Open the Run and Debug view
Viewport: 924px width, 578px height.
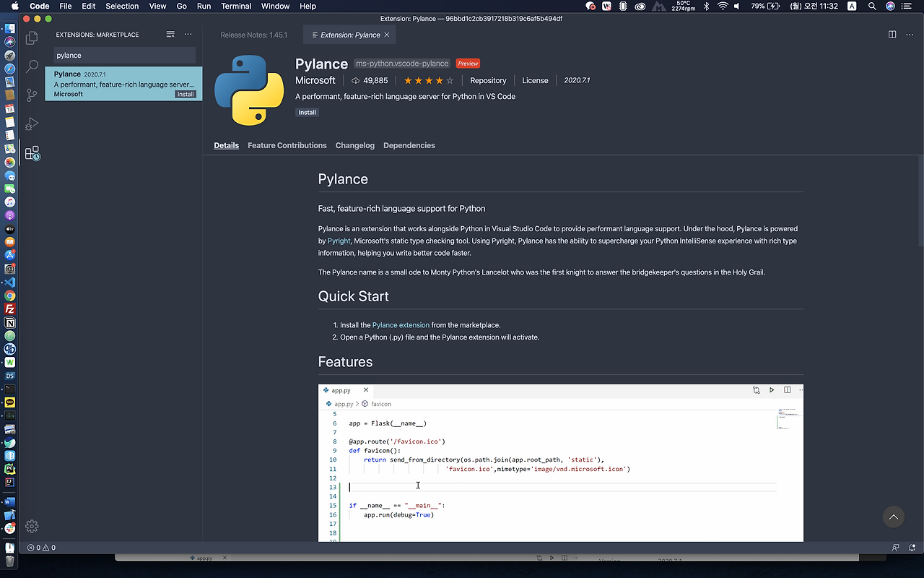32,123
